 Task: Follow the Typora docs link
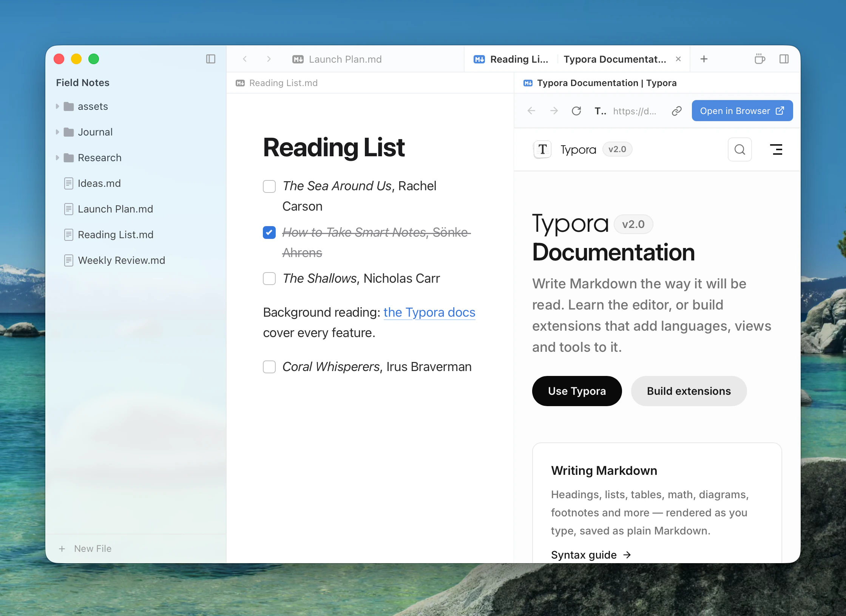pyautogui.click(x=429, y=313)
